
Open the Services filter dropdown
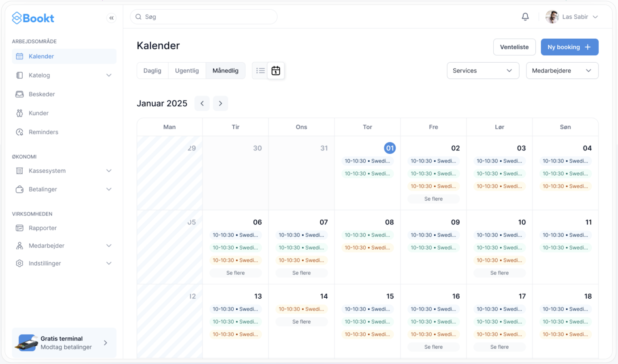click(483, 70)
